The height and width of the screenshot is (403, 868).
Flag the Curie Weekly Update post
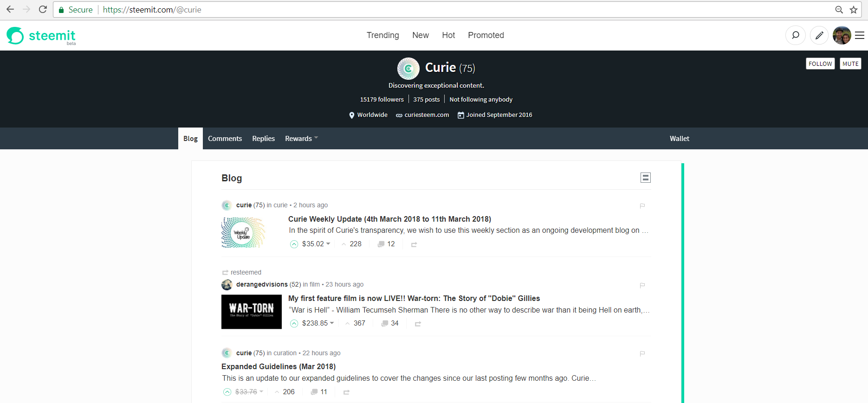tap(642, 205)
